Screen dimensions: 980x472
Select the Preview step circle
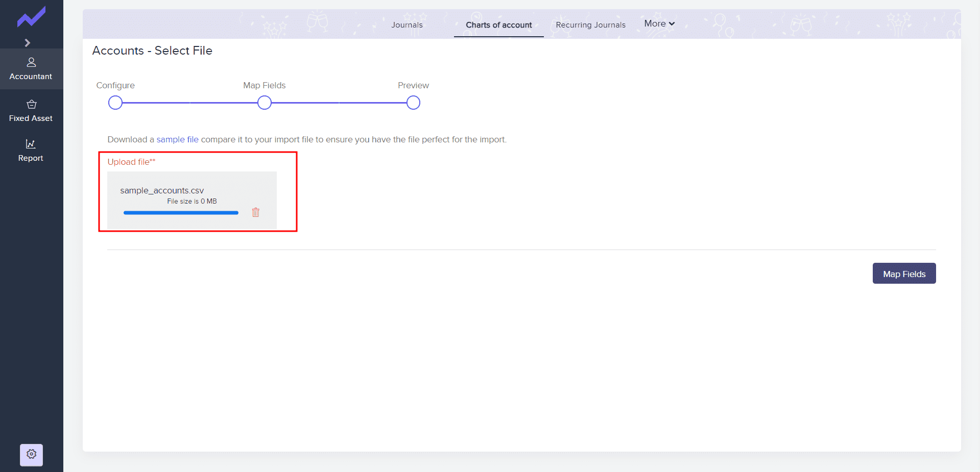point(413,103)
